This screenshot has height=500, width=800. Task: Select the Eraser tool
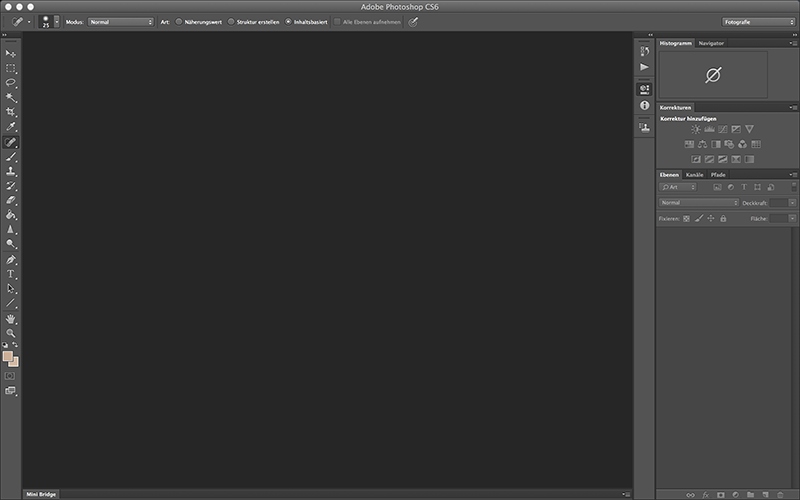tap(11, 201)
